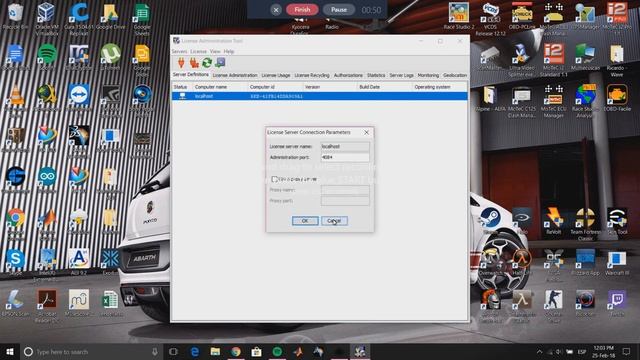The height and width of the screenshot is (360, 640).
Task: Switch to the License Usage tab
Action: point(276,76)
